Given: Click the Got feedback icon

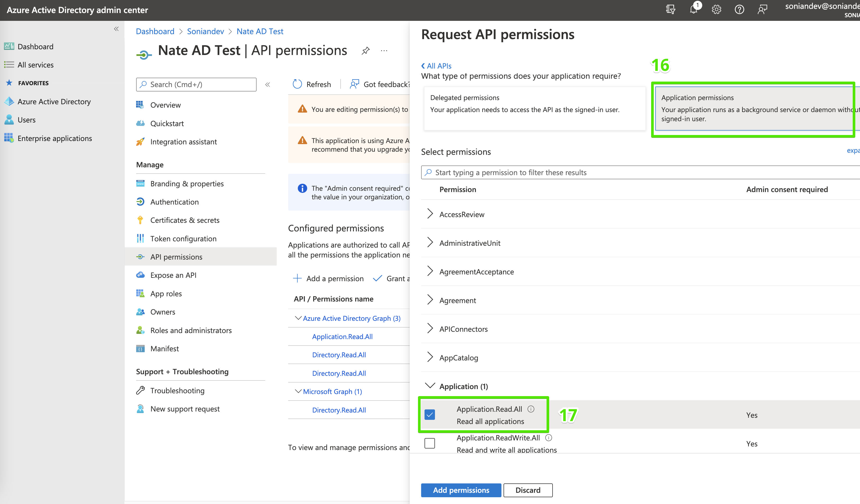Looking at the screenshot, I should click(355, 84).
